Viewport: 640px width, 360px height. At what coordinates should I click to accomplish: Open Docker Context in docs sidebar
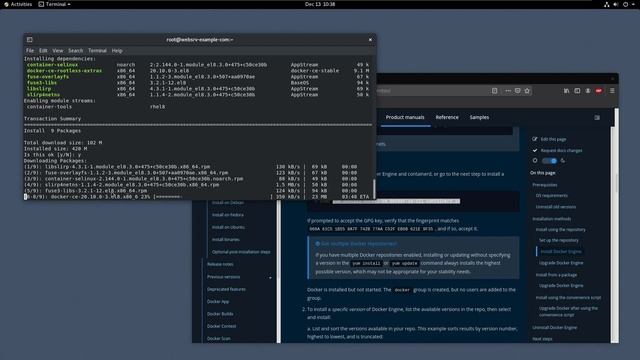[221, 326]
